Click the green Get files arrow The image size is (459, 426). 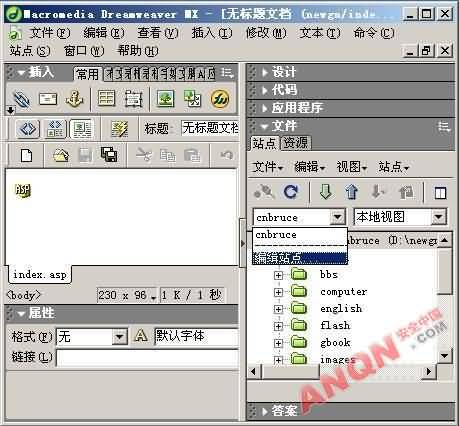(325, 192)
